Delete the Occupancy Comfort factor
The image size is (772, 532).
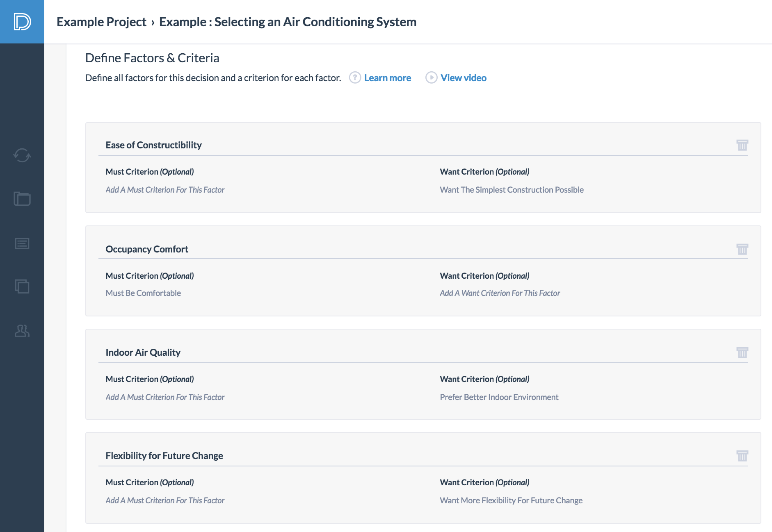[x=742, y=249]
